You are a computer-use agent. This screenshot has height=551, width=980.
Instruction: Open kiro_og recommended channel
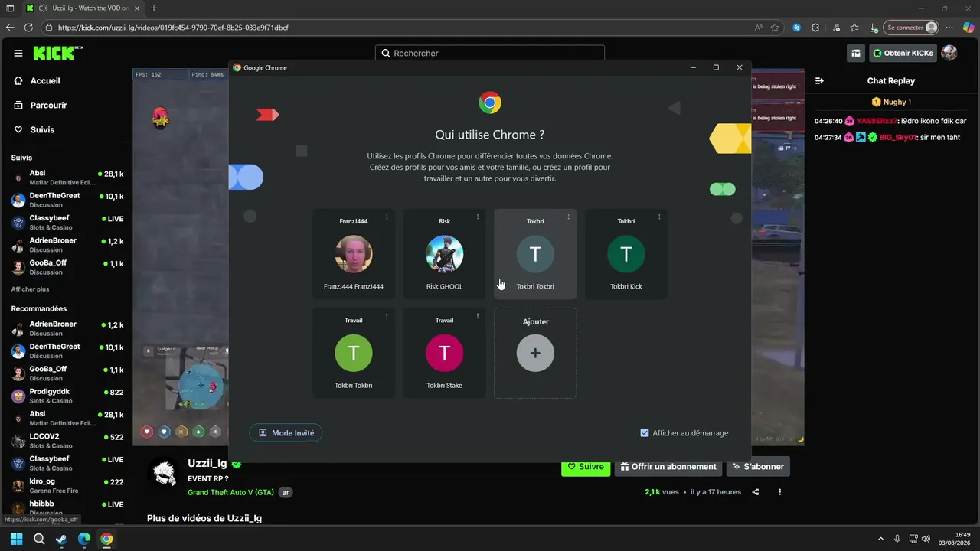point(67,486)
